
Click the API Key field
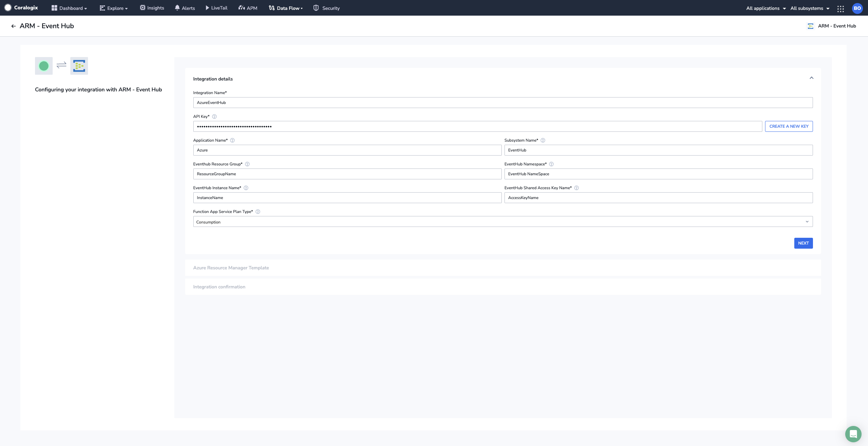478,126
